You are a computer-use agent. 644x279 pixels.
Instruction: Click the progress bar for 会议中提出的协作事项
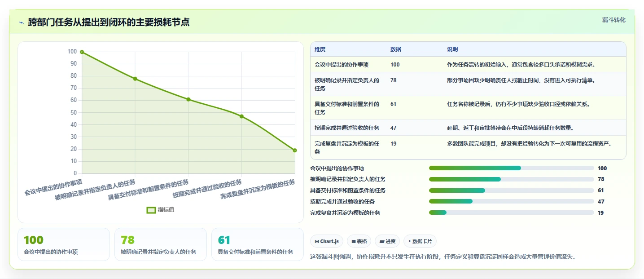click(x=512, y=168)
